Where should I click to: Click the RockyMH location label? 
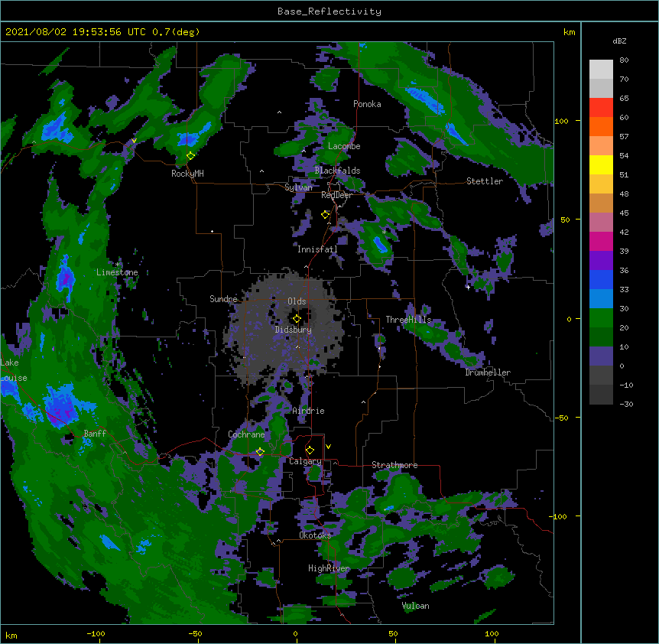187,174
